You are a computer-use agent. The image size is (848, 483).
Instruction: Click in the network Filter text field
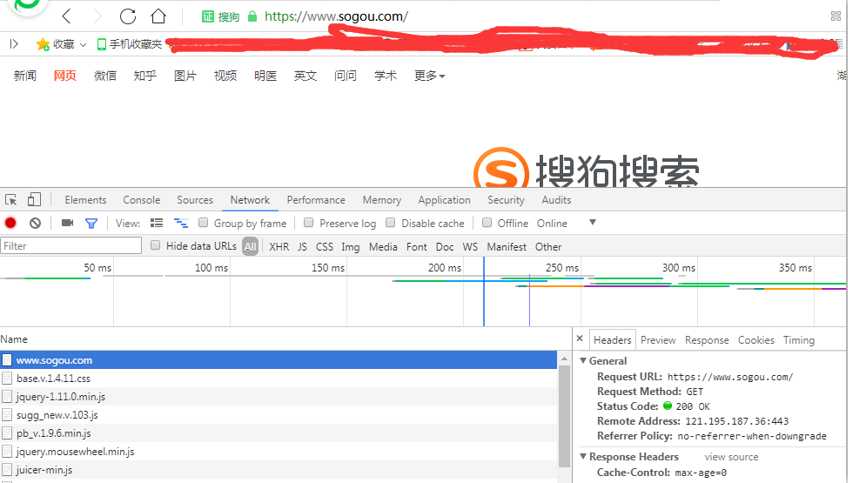point(71,246)
